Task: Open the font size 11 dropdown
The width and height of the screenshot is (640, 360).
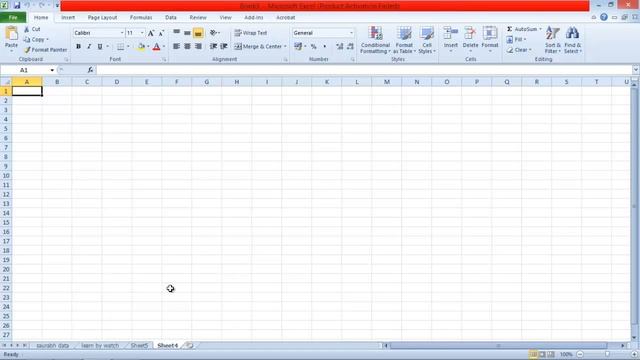Action: point(142,33)
